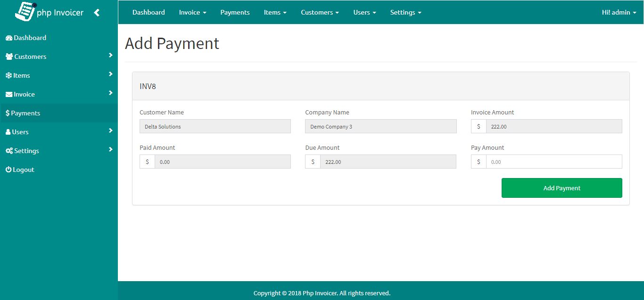Click the Invoice Amount field 222.00
This screenshot has height=300, width=644.
click(x=554, y=126)
